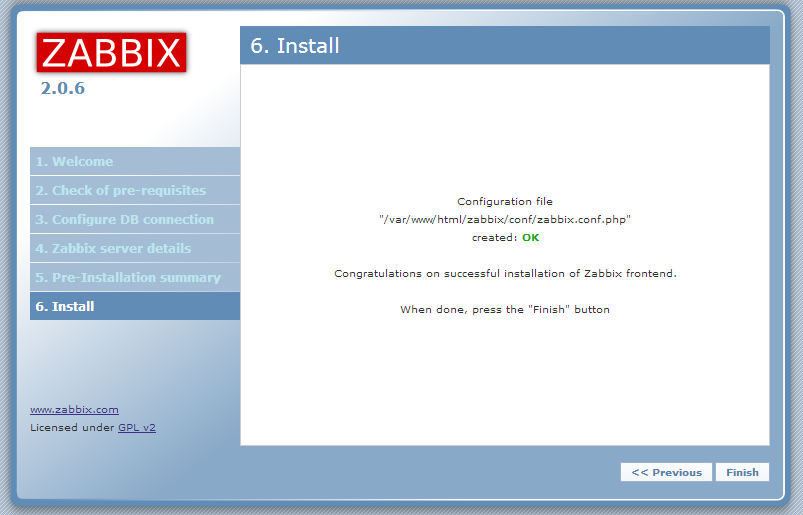Image resolution: width=803 pixels, height=515 pixels.
Task: Open the GPL v2 license link
Action: click(137, 427)
